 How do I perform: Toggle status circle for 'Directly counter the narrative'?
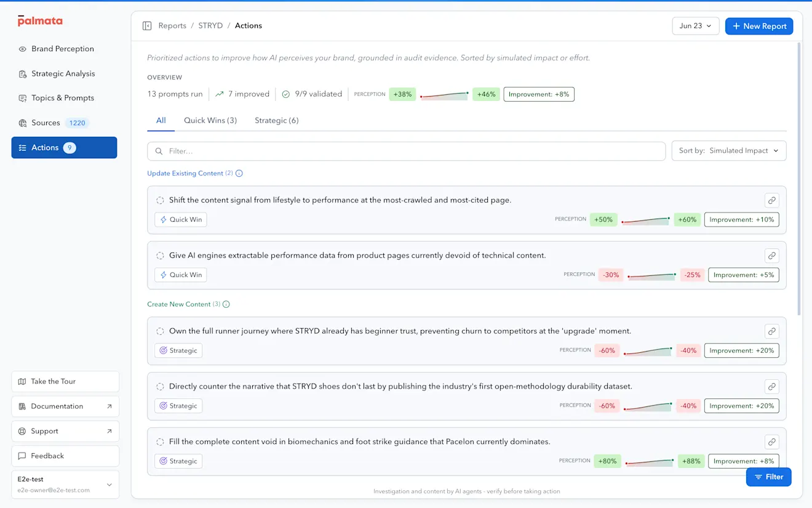(160, 387)
